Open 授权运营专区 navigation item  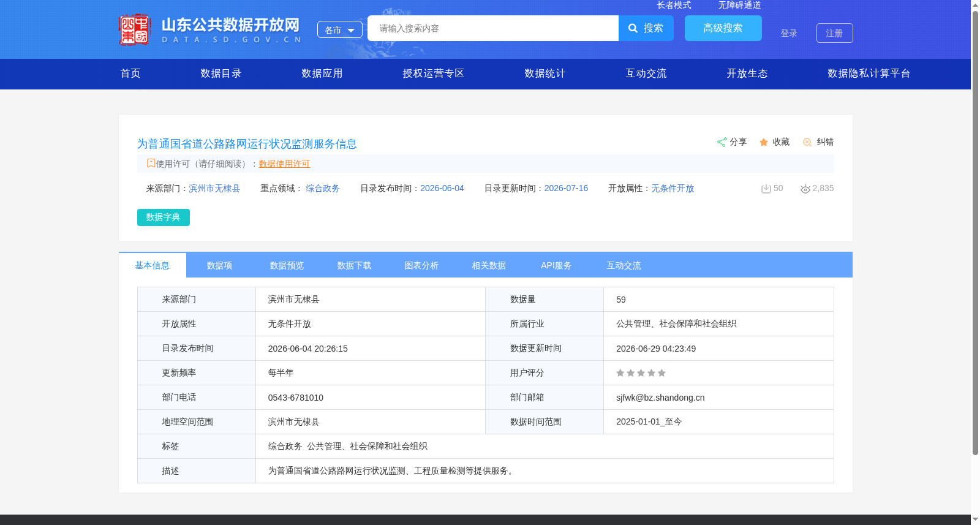(x=434, y=74)
